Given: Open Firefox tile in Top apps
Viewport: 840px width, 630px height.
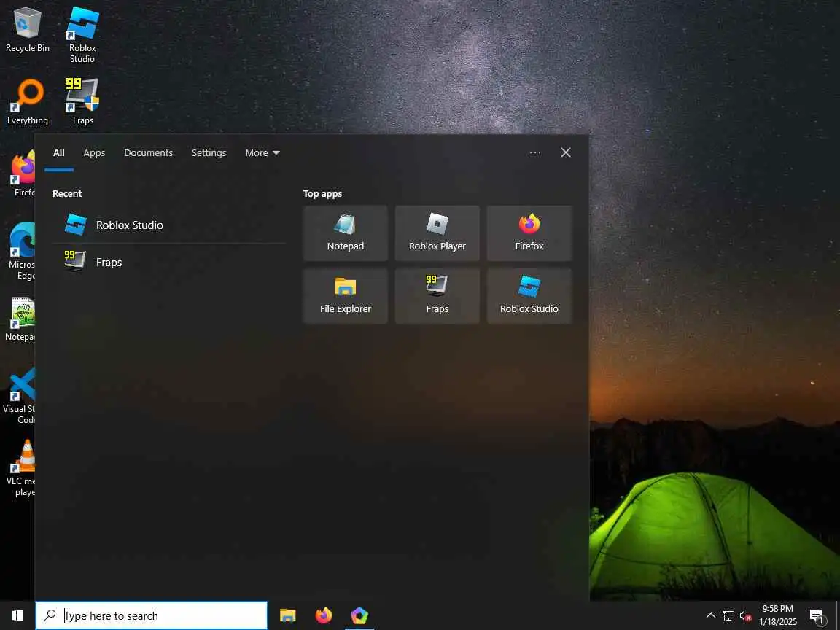Looking at the screenshot, I should [529, 233].
